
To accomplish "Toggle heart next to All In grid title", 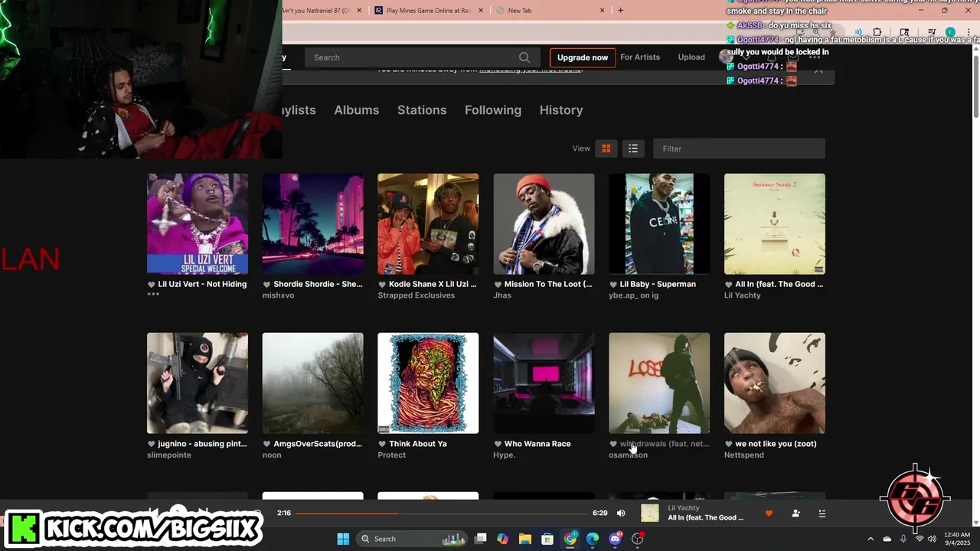I will [x=729, y=284].
